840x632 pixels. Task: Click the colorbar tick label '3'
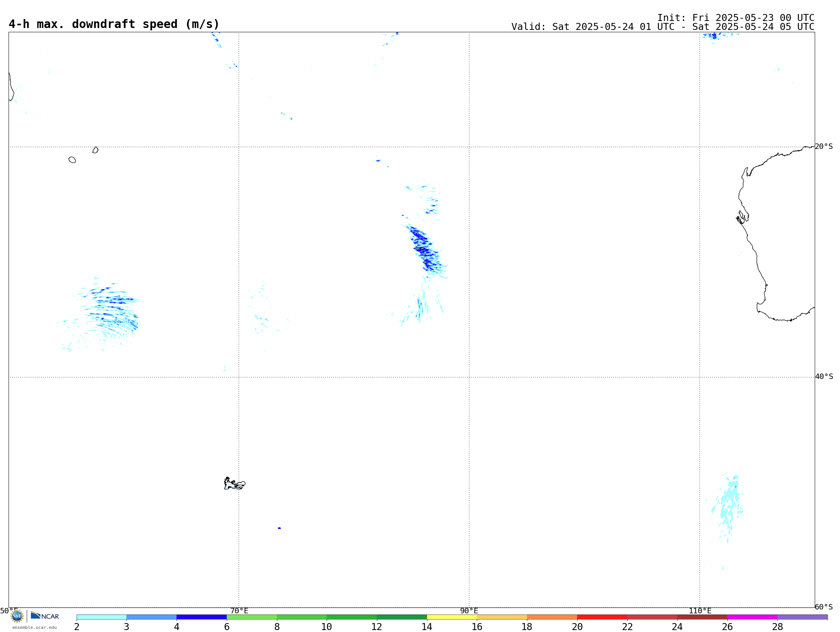tap(126, 627)
